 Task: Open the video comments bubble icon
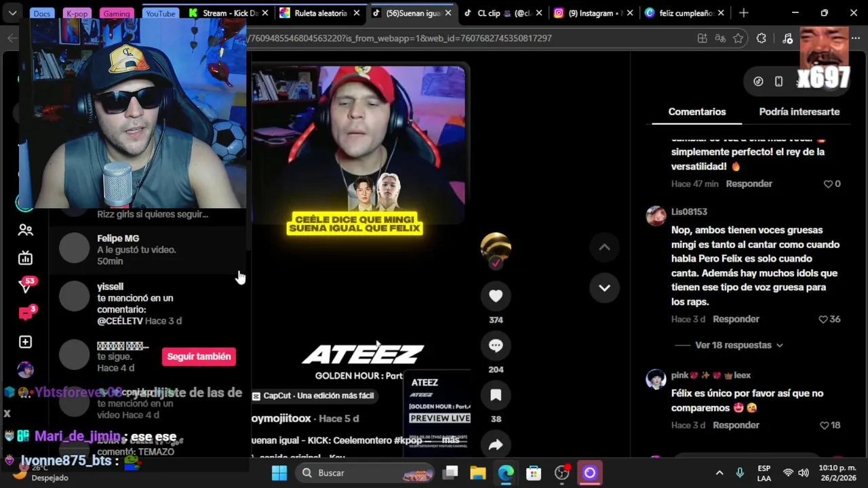496,346
